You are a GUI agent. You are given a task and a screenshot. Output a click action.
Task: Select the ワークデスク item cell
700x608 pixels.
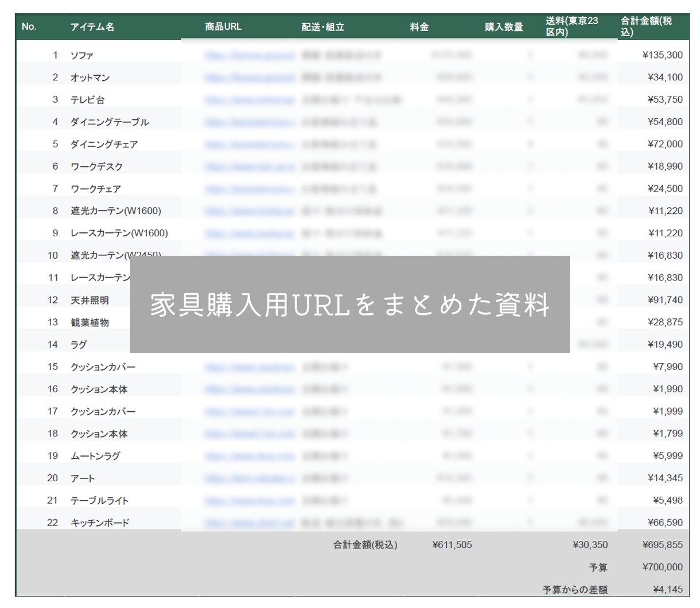pyautogui.click(x=96, y=166)
